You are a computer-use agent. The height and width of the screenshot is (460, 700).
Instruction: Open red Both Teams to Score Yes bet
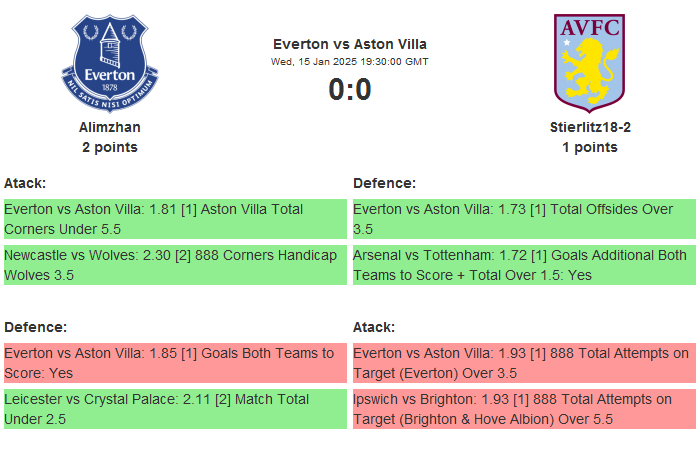pos(174,363)
